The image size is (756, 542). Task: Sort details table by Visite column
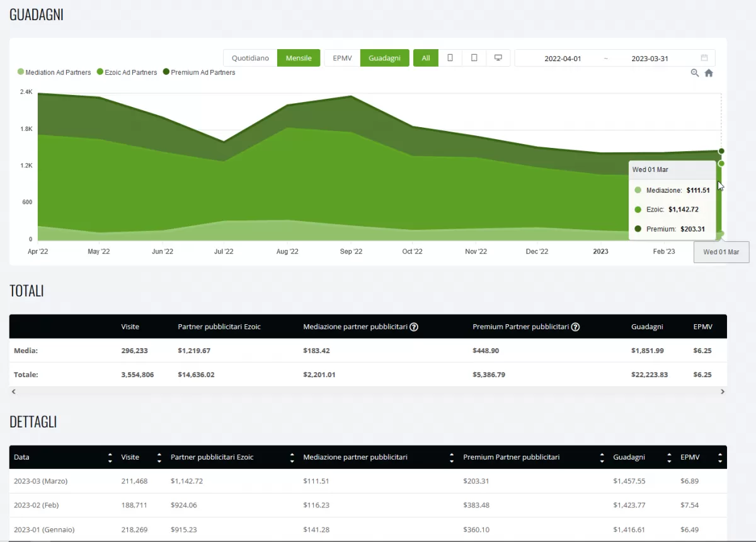coord(159,458)
